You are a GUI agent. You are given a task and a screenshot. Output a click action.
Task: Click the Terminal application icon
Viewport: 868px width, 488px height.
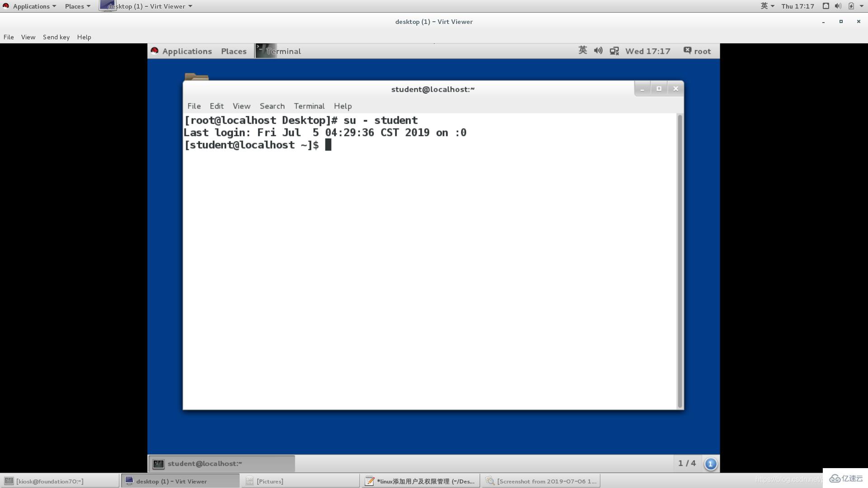(260, 51)
